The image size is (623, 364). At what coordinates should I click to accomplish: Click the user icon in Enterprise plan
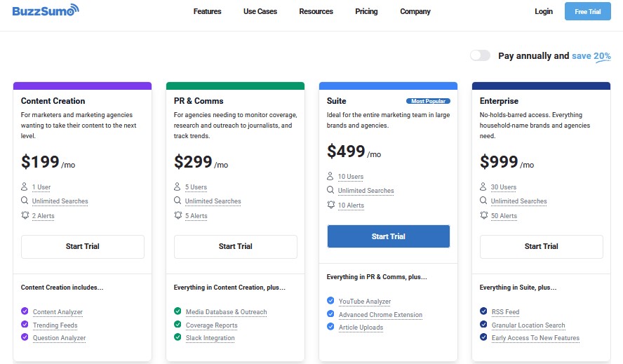click(x=484, y=187)
